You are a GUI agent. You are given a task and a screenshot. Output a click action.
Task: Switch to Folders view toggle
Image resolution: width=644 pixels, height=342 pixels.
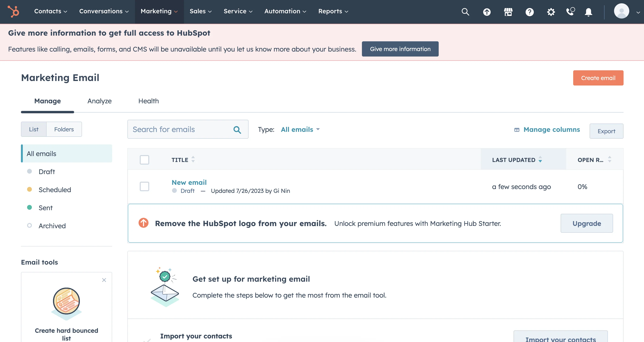(64, 129)
